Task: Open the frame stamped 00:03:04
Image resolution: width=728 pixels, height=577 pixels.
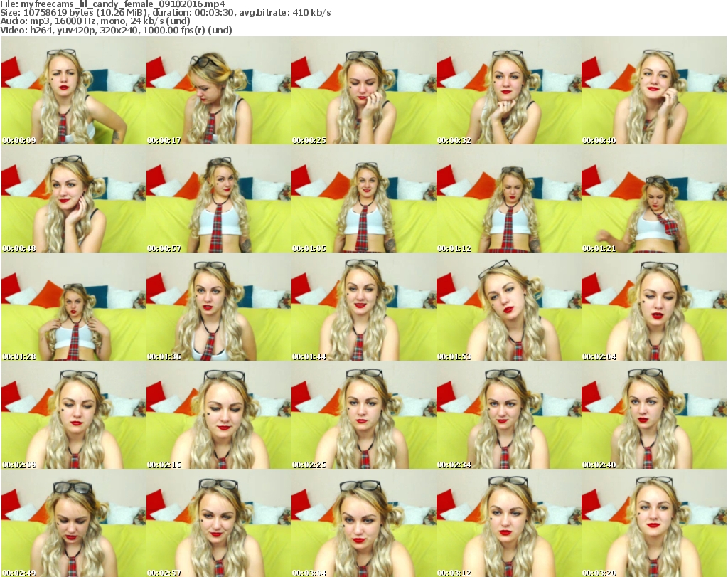Action: tap(363, 523)
